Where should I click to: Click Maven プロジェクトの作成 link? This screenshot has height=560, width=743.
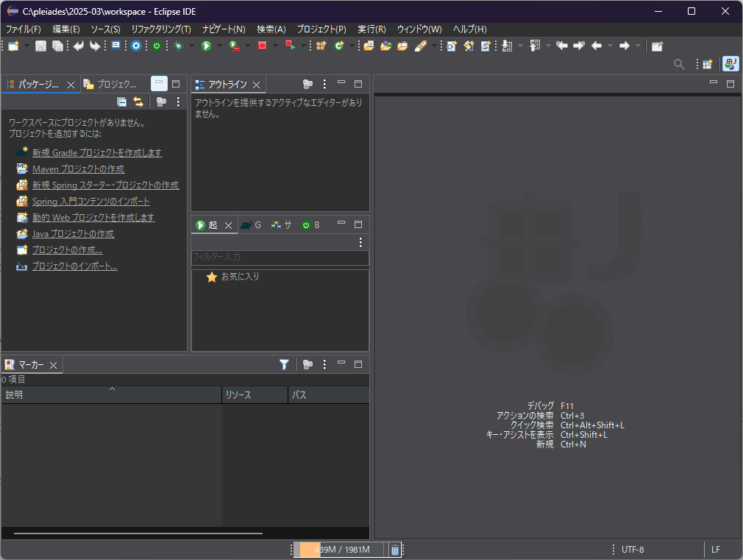(79, 169)
